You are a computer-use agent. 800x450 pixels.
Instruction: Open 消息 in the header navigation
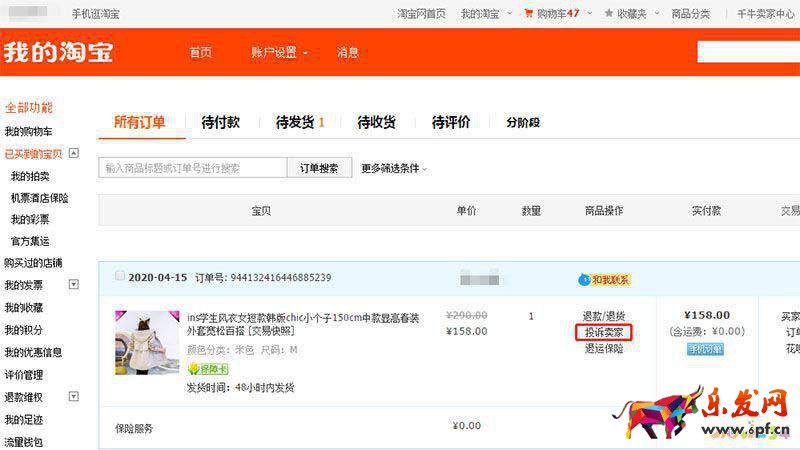coord(347,53)
